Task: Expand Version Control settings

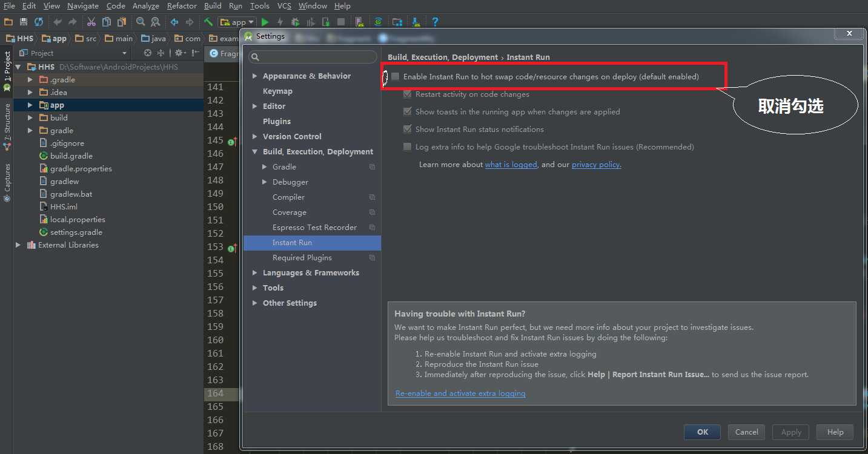Action: pos(255,137)
